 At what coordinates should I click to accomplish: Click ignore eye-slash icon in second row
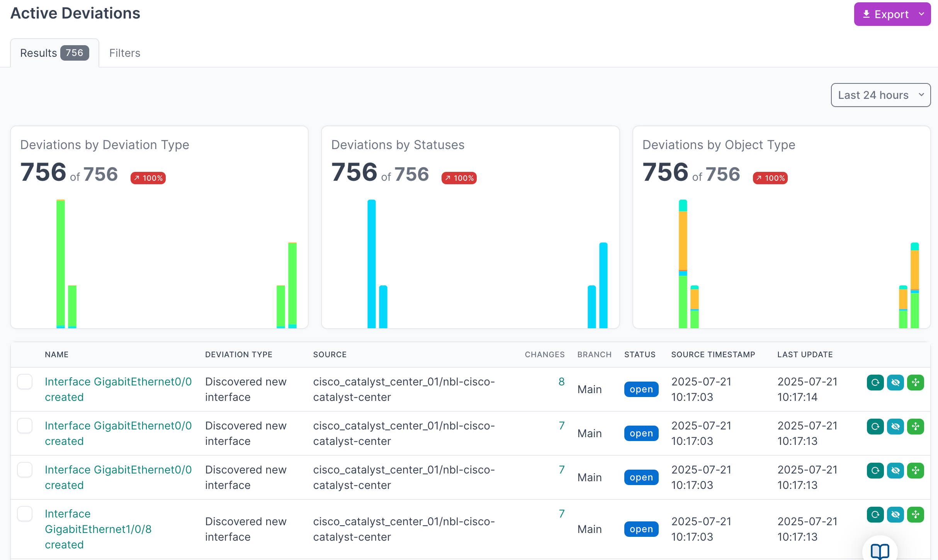pos(895,426)
